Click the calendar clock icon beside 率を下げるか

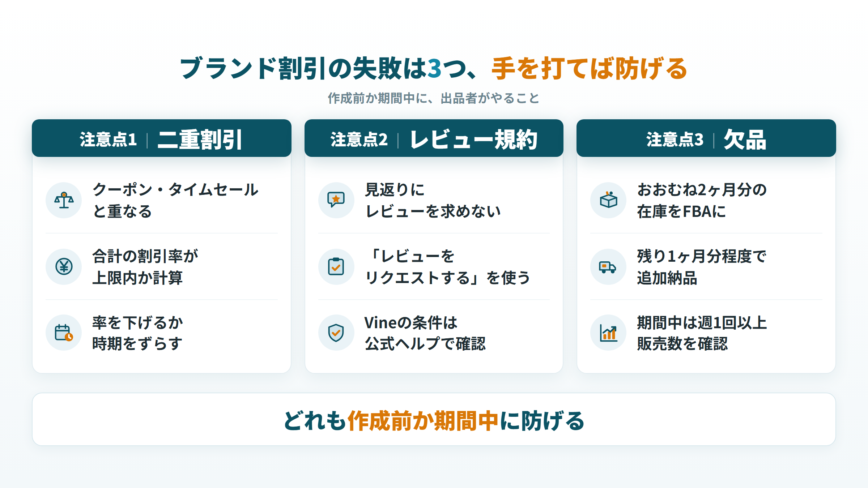point(64,333)
